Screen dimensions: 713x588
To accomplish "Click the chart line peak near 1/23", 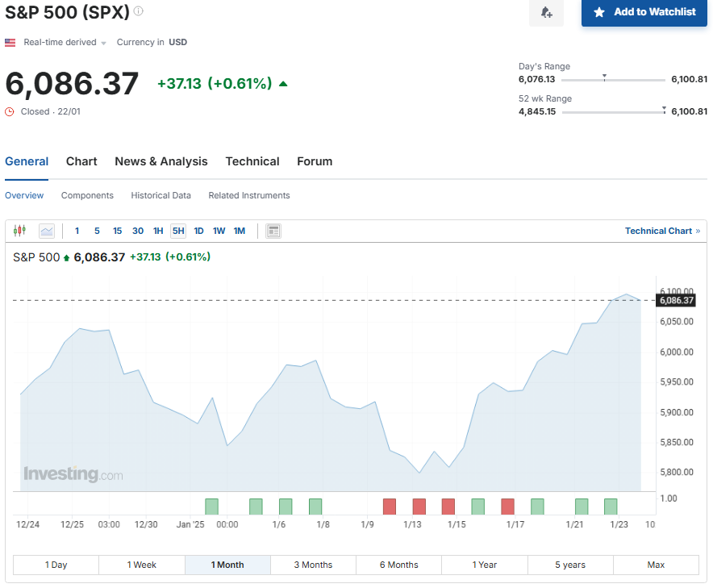I will [x=626, y=294].
